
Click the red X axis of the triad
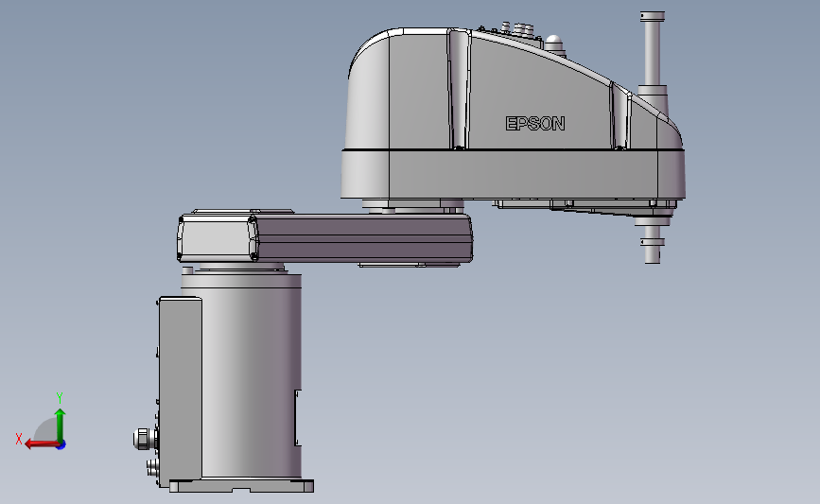tap(42, 444)
